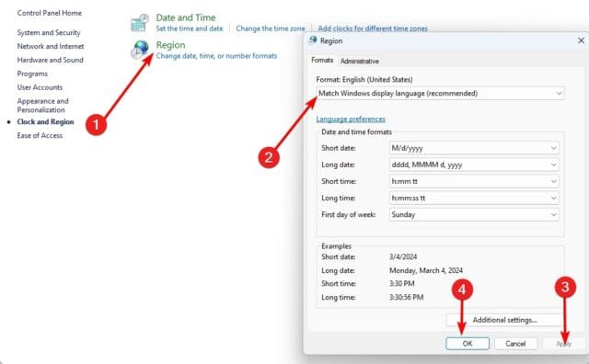Click the Region globe icon

pyautogui.click(x=140, y=50)
